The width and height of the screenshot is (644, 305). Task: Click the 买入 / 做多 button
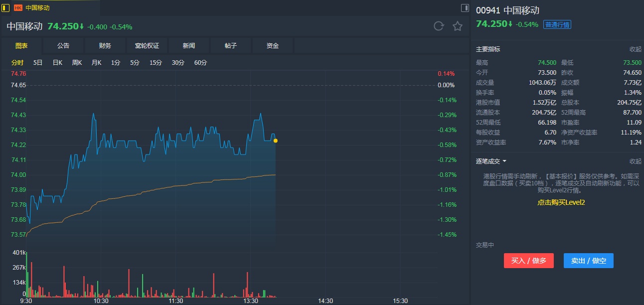528,261
